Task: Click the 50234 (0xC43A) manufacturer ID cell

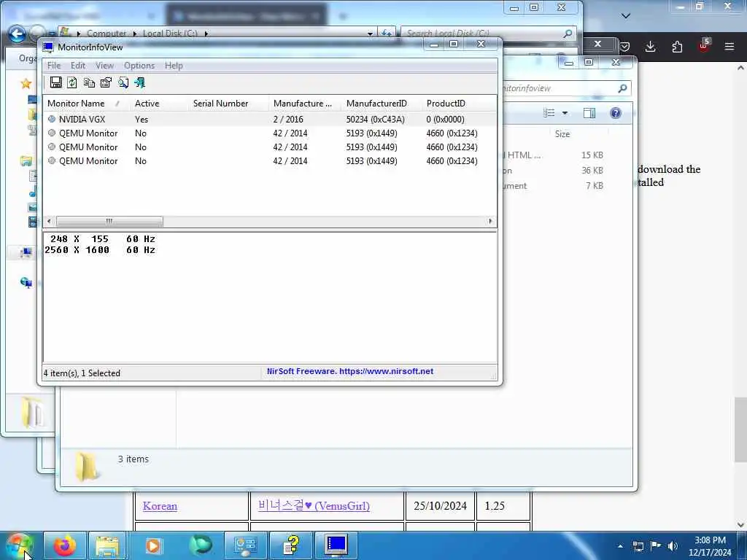Action: point(376,119)
